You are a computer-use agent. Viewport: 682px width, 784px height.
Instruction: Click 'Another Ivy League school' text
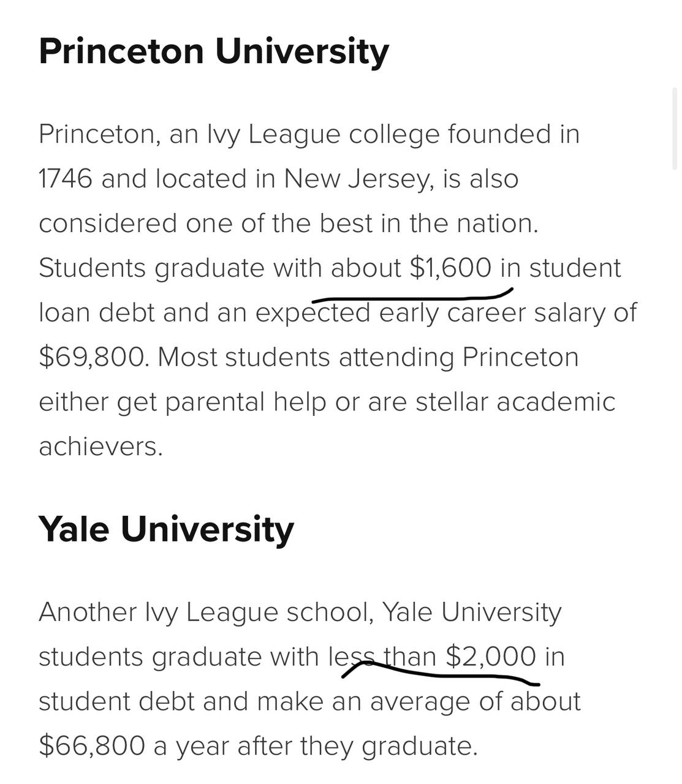pyautogui.click(x=206, y=612)
